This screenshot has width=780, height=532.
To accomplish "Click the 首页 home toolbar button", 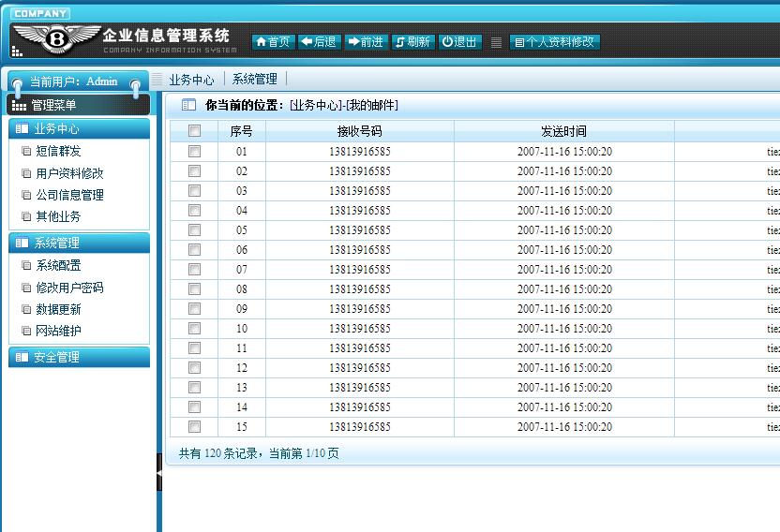I will pos(273,42).
